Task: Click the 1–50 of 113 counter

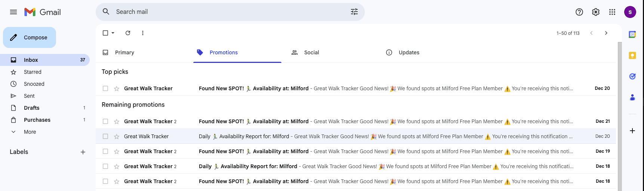Action: pyautogui.click(x=568, y=33)
